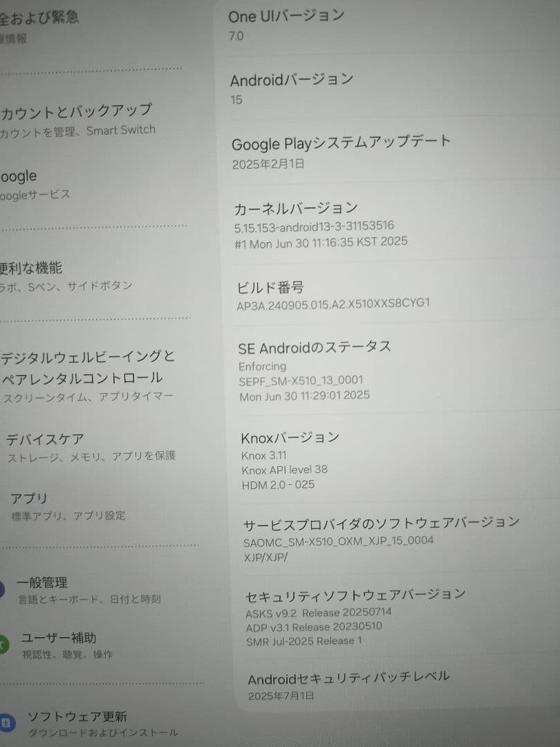The width and height of the screenshot is (560, 747).
Task: Click the blue ソフトウェア更新 icon
Action: (6, 723)
